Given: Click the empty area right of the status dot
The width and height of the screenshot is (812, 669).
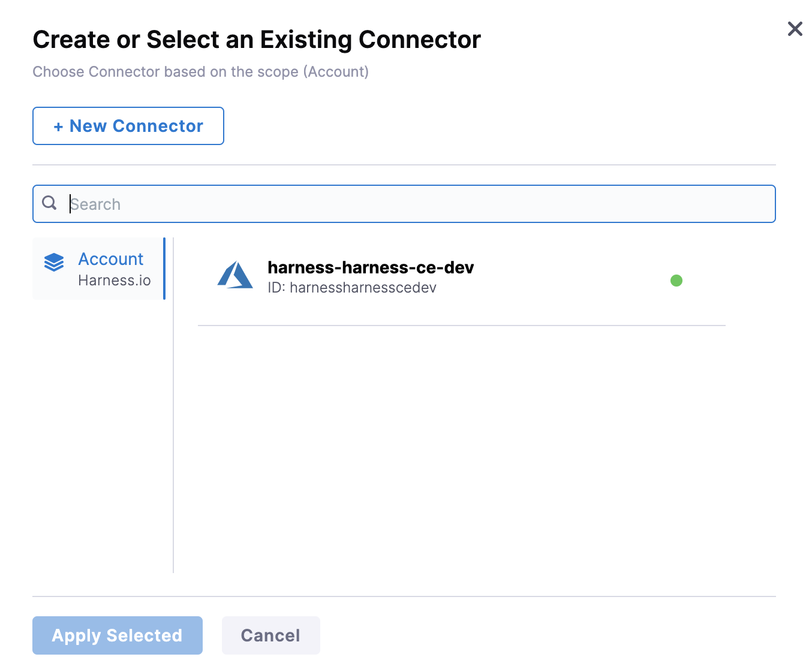Looking at the screenshot, I should click(705, 281).
